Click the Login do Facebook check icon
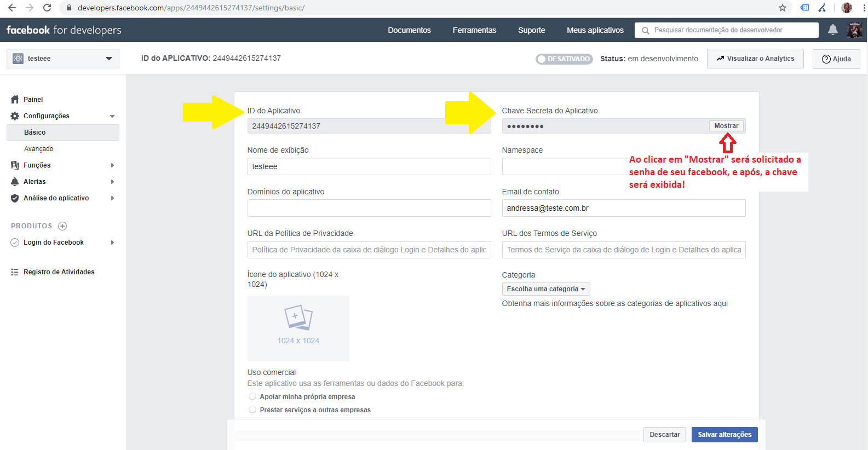The height and width of the screenshot is (450, 868). (15, 243)
